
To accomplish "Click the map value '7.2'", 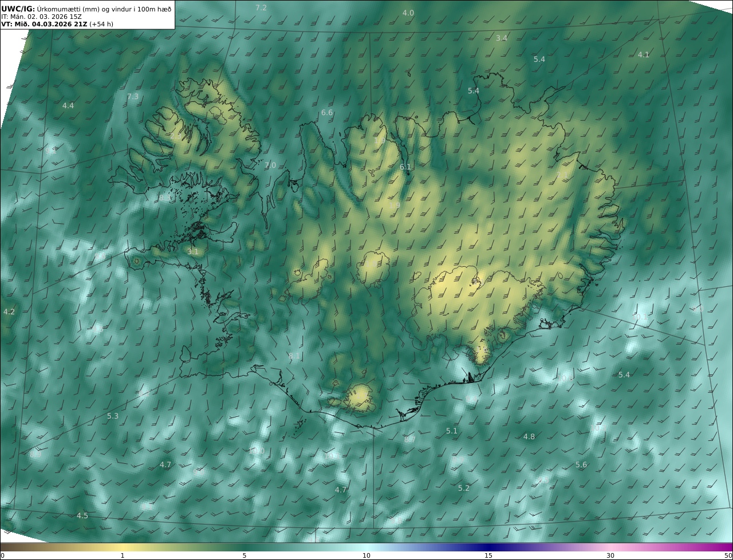I will [261, 7].
